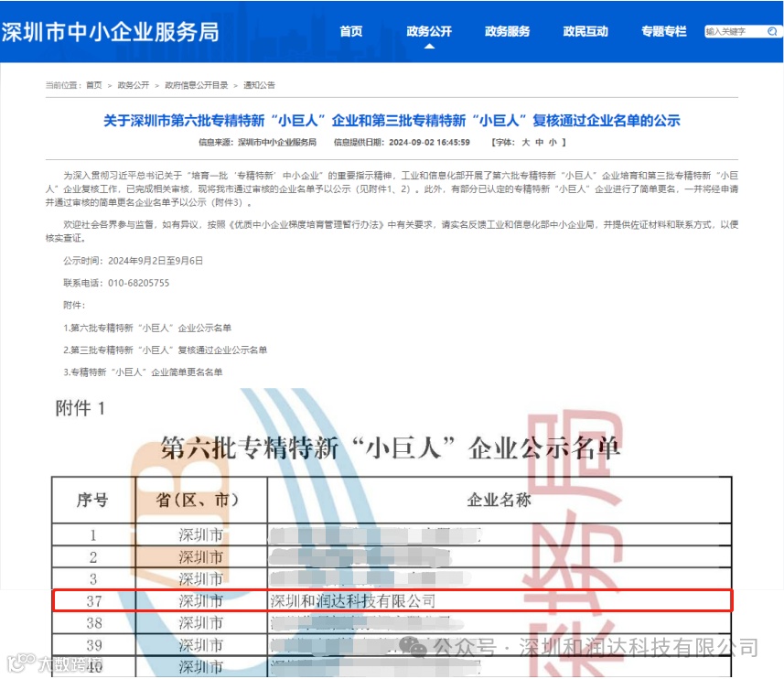Viewport: 784px width, 679px height.
Task: Click the table title 第六批专精特新“小巨人”企业公示名单
Action: (x=391, y=447)
